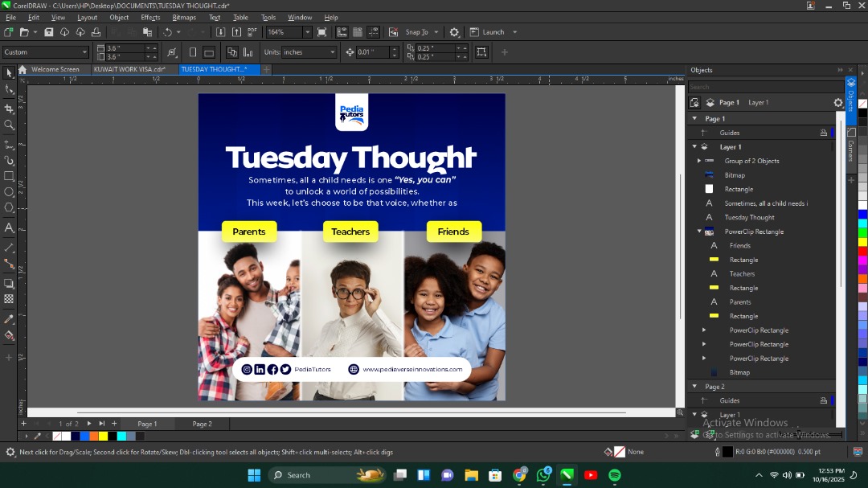868x488 pixels.
Task: Open Objects panel settings gear
Action: [x=838, y=102]
